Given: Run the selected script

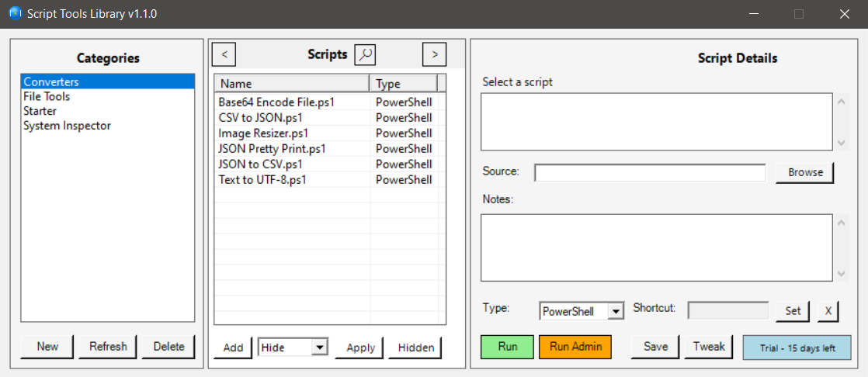Looking at the screenshot, I should click(x=508, y=347).
